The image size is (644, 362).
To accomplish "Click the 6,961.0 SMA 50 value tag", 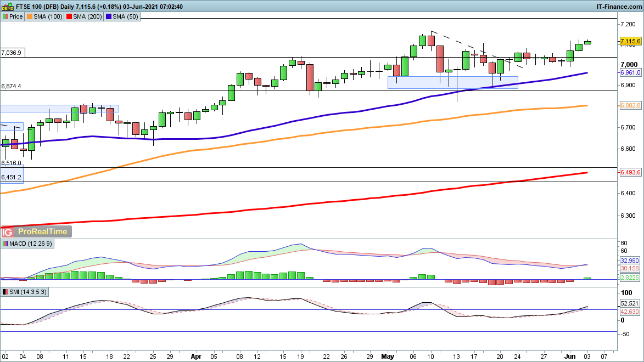I will pos(630,73).
